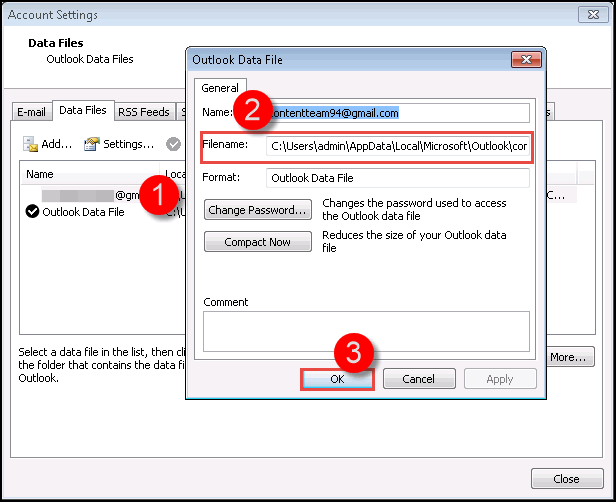Cancel the Outlook Data File dialog
Screen dimensions: 616x502
[419, 379]
